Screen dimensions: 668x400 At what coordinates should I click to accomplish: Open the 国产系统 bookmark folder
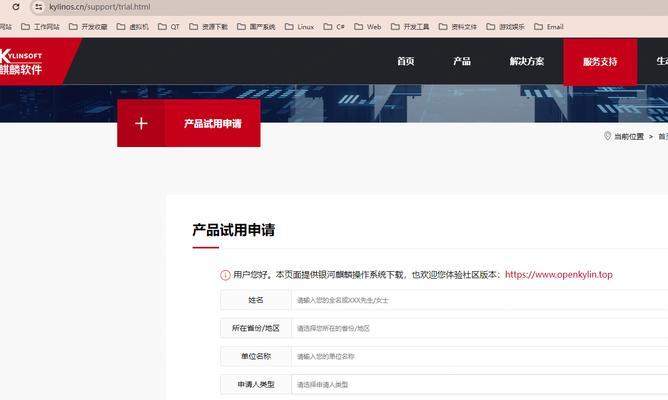coord(256,27)
